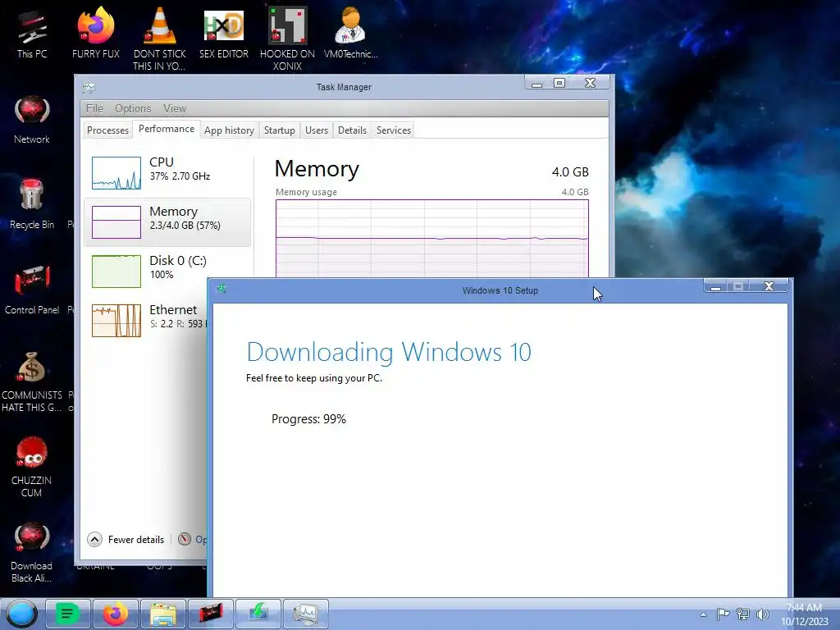Maximize the Task Manager window
This screenshot has width=840, height=630.
(x=559, y=83)
